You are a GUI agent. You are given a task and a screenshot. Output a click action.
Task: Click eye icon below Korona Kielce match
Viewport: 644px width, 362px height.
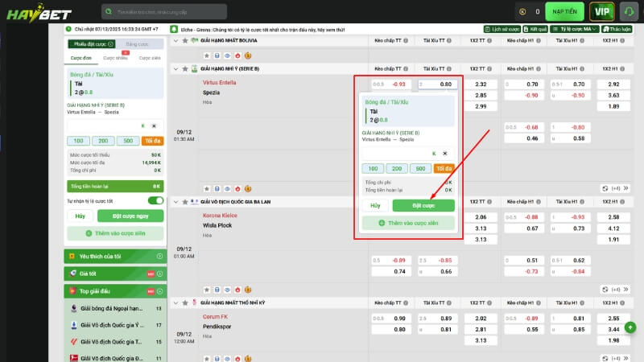(x=227, y=290)
